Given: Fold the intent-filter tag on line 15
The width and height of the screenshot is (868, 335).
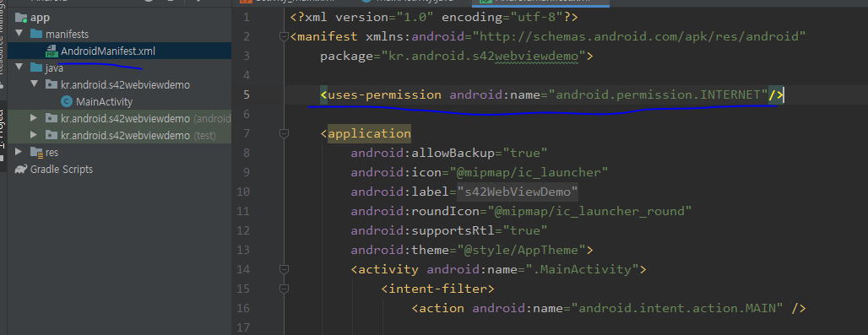Looking at the screenshot, I should 285,289.
